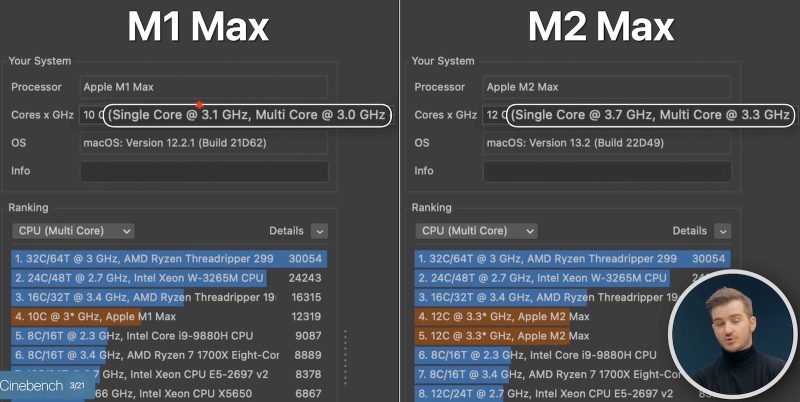The height and width of the screenshot is (402, 800).
Task: Click the 12319 score of M1 Max
Action: pyautogui.click(x=306, y=317)
